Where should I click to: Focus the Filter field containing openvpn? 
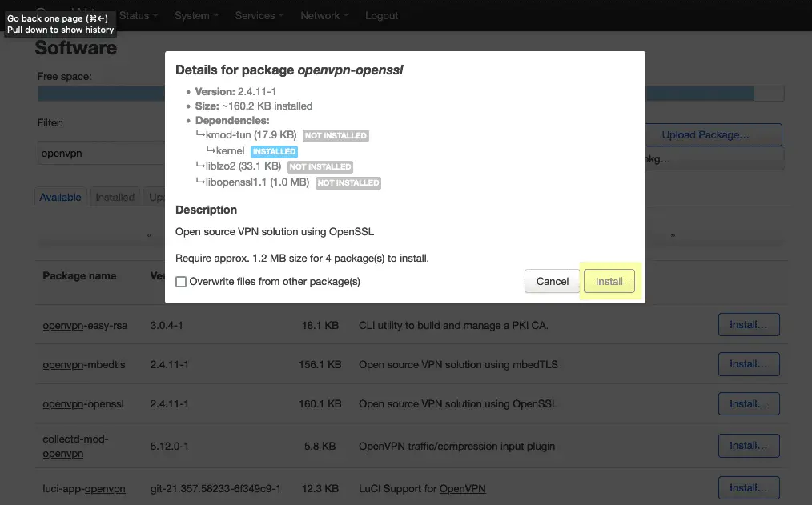[x=101, y=154]
